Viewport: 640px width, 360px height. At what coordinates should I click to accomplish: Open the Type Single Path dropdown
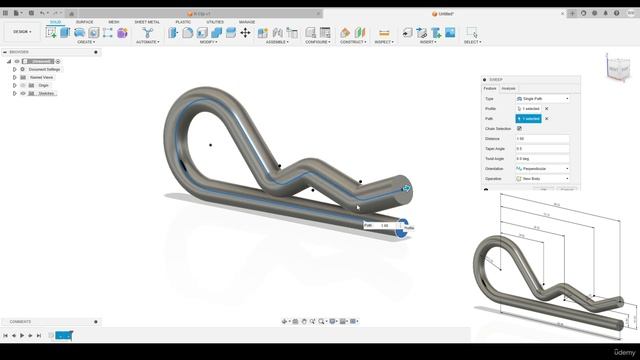pyautogui.click(x=542, y=99)
